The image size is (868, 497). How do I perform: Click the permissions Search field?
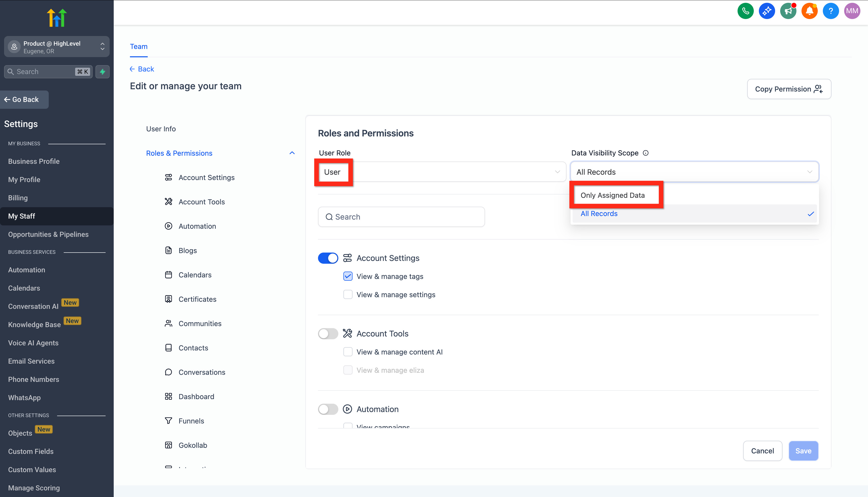click(x=401, y=217)
